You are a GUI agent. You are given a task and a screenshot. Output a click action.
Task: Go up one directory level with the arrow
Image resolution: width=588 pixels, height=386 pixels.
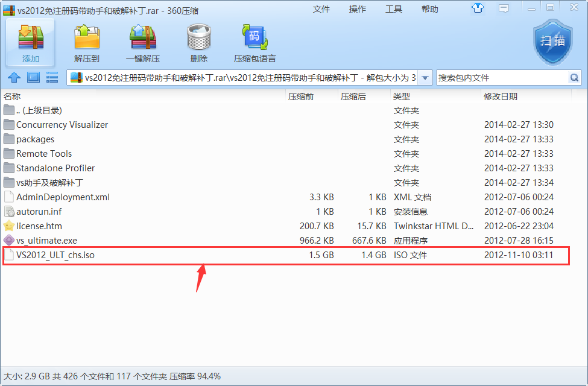pos(14,77)
